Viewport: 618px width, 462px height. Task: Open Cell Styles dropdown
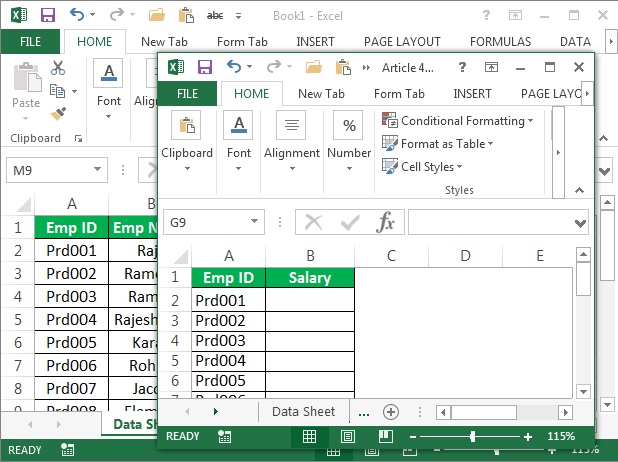point(422,166)
